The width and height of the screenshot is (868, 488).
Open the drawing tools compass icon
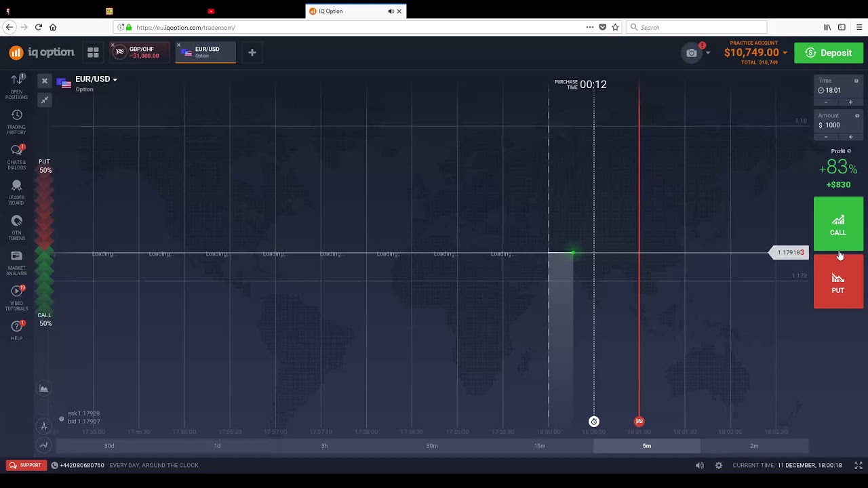click(x=43, y=426)
